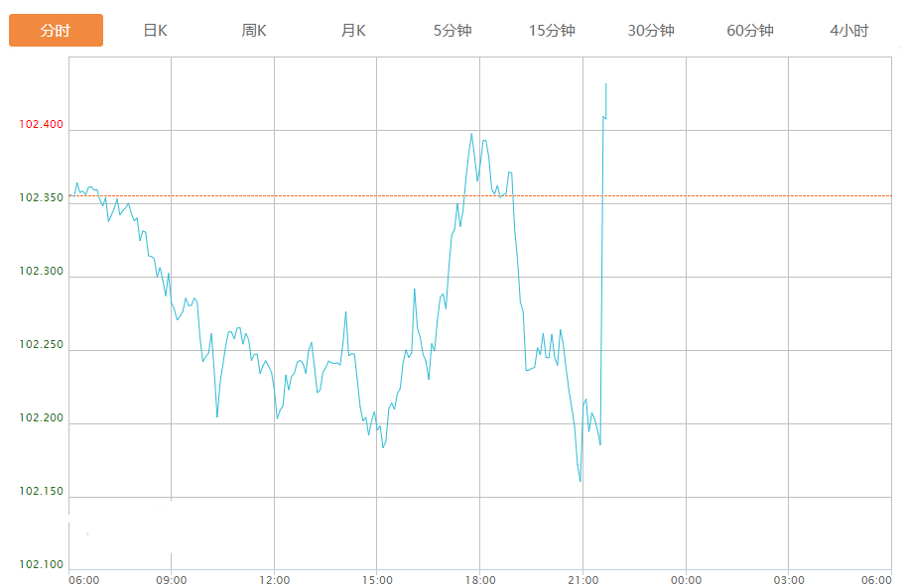The height and width of the screenshot is (588, 903).
Task: Click the 21:00 time axis label
Action: coord(583,580)
